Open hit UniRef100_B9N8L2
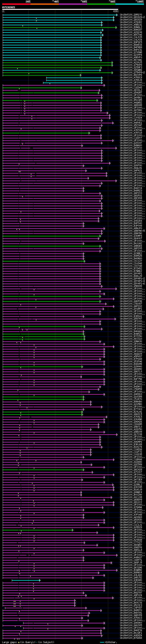 (131, 27)
